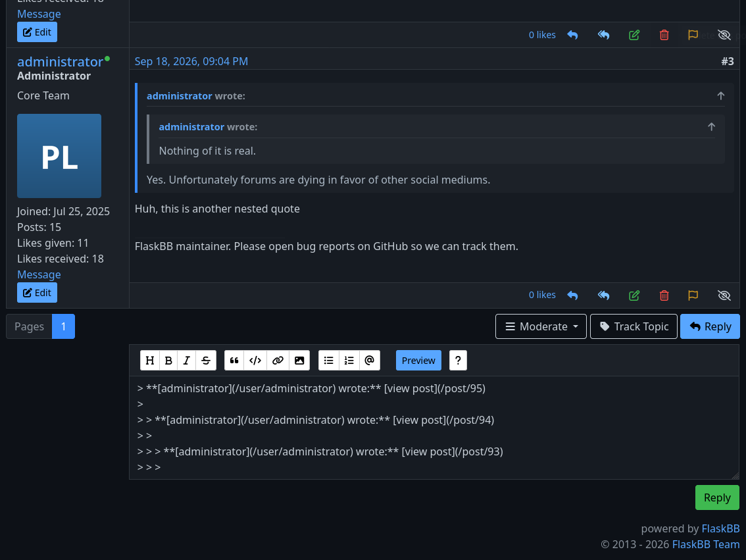Jump to the original post via the nested quote's up arrow
The image size is (746, 560).
(x=711, y=126)
